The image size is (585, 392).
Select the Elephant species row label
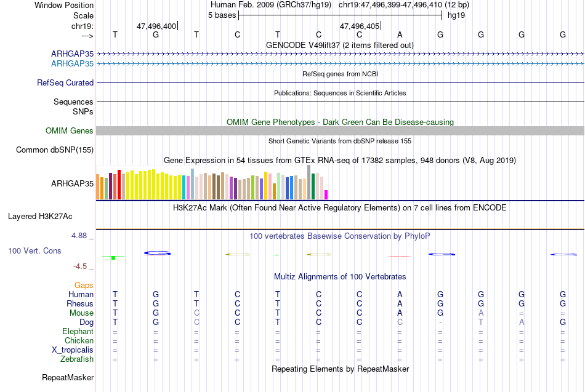(x=78, y=332)
